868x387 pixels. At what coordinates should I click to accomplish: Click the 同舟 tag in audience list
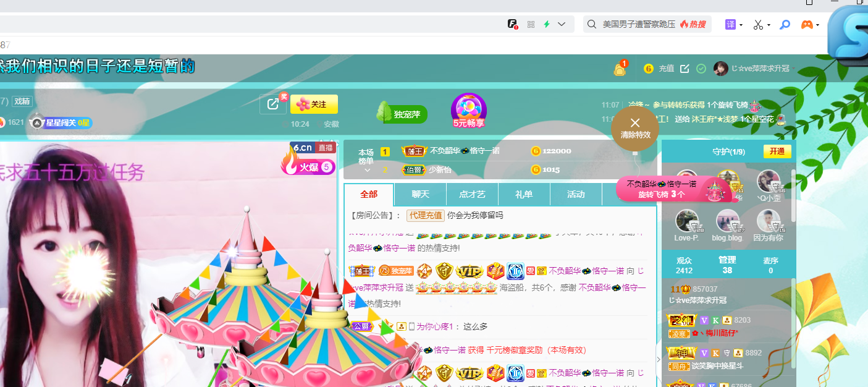tap(679, 366)
